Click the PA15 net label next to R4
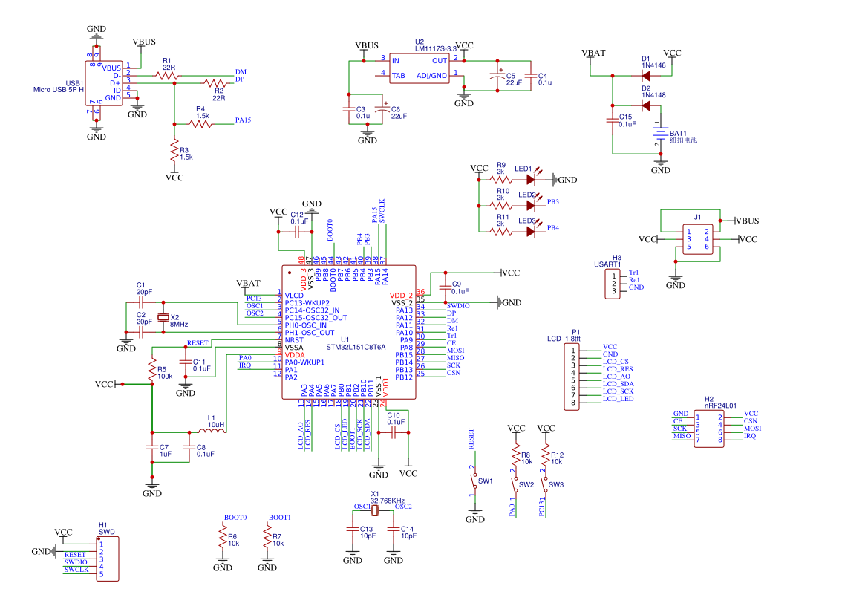Image resolution: width=868 pixels, height=615 pixels. (243, 120)
